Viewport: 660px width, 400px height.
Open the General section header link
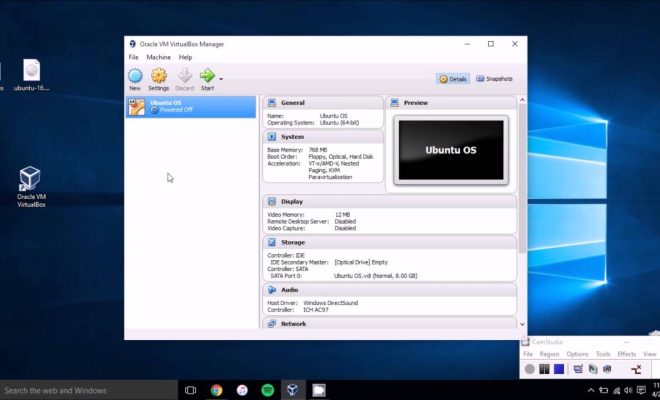[x=293, y=103]
